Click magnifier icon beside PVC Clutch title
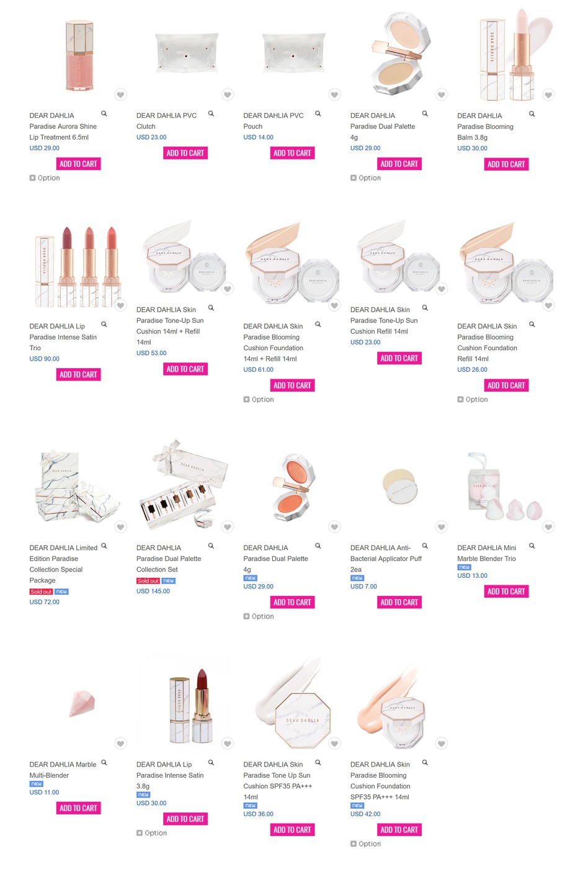This screenshot has width=588, height=869. point(211,114)
